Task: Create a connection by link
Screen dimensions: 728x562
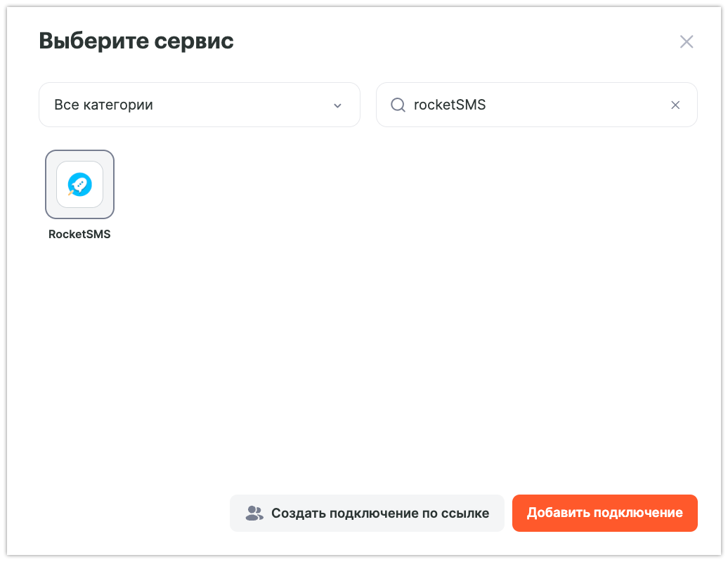Action: 367,513
